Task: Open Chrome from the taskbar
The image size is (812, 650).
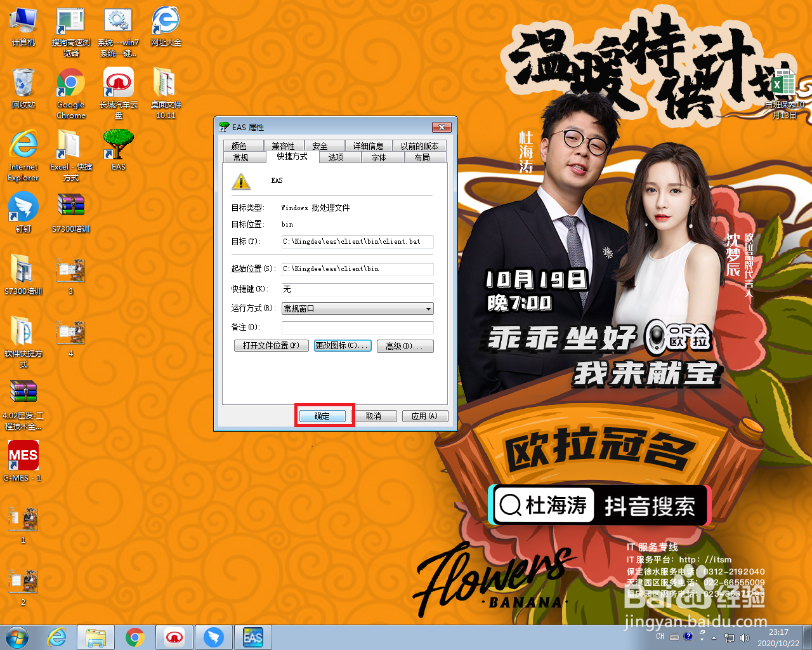Action: tap(135, 637)
